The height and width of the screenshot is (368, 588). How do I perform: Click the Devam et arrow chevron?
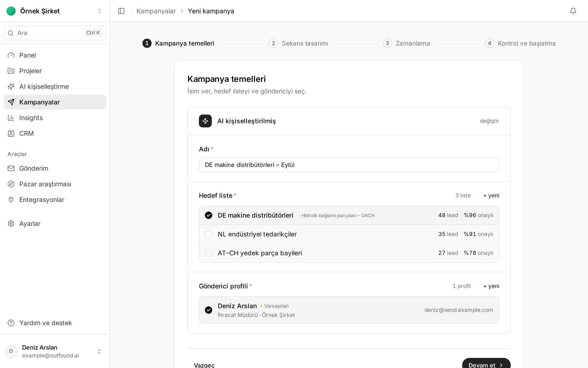point(501,365)
